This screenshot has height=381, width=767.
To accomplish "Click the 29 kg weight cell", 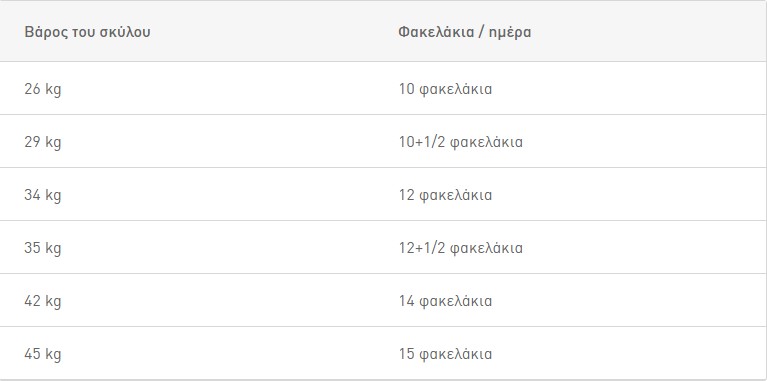I will click(43, 142).
